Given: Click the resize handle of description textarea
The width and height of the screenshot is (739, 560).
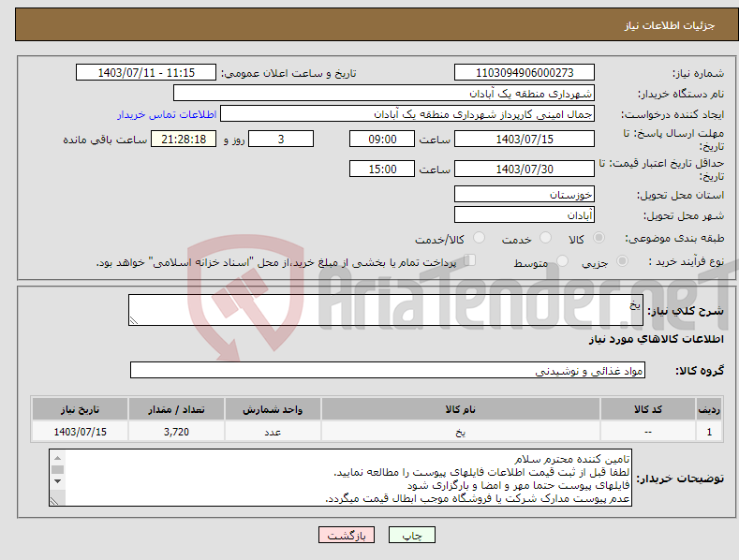Looking at the screenshot, I should pos(134,320).
